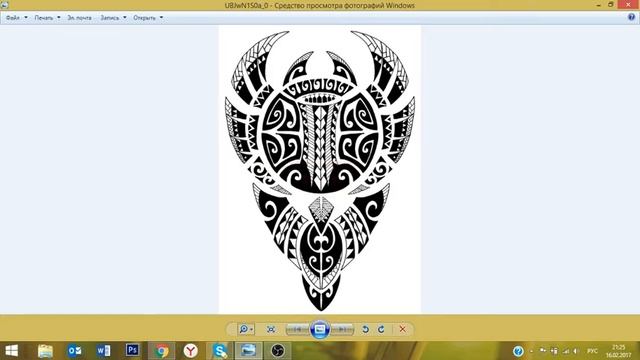Open OBS Studio from taskbar

tap(278, 351)
